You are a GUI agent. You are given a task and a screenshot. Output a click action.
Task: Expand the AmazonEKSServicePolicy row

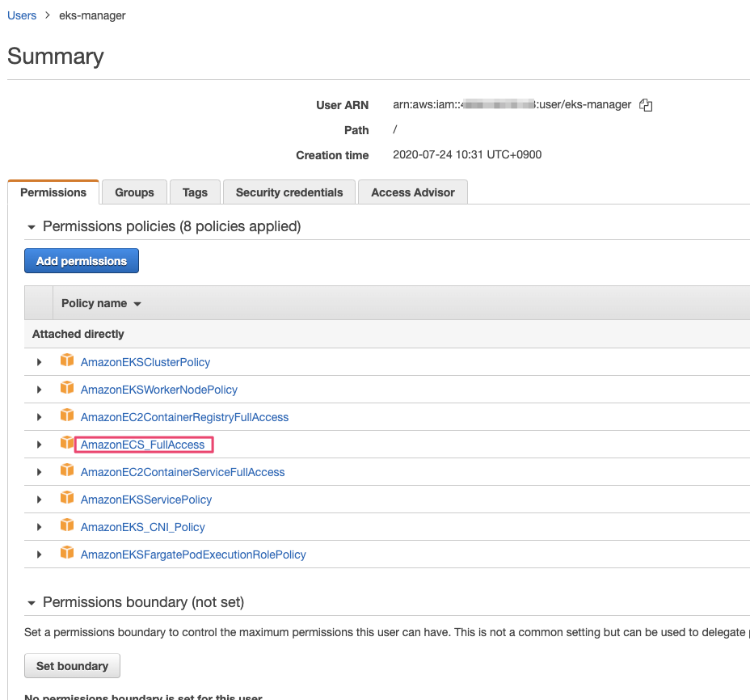click(40, 500)
